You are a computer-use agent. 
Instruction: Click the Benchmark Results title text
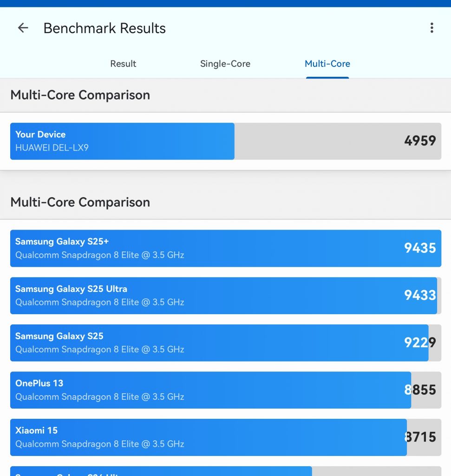(x=105, y=28)
